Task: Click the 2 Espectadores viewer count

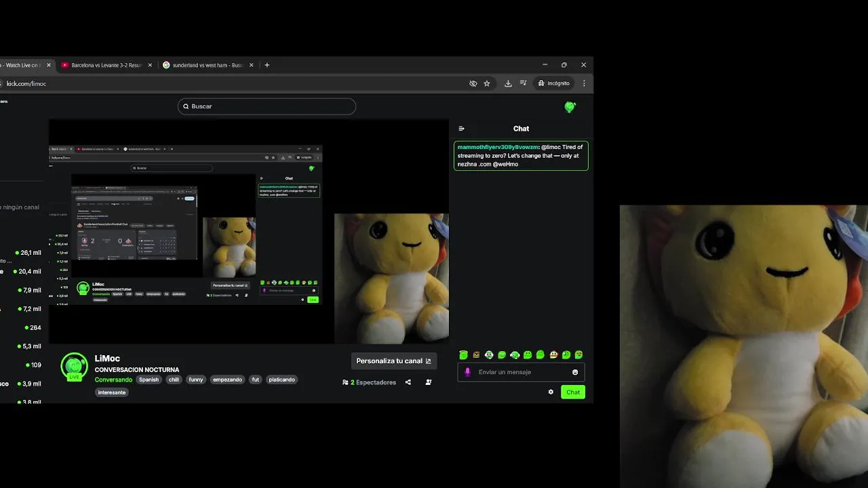Action: click(370, 382)
